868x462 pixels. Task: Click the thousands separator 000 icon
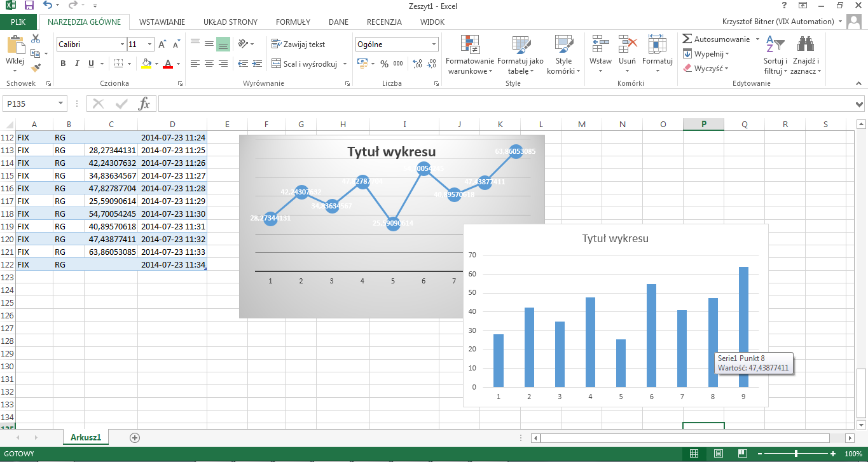click(398, 64)
